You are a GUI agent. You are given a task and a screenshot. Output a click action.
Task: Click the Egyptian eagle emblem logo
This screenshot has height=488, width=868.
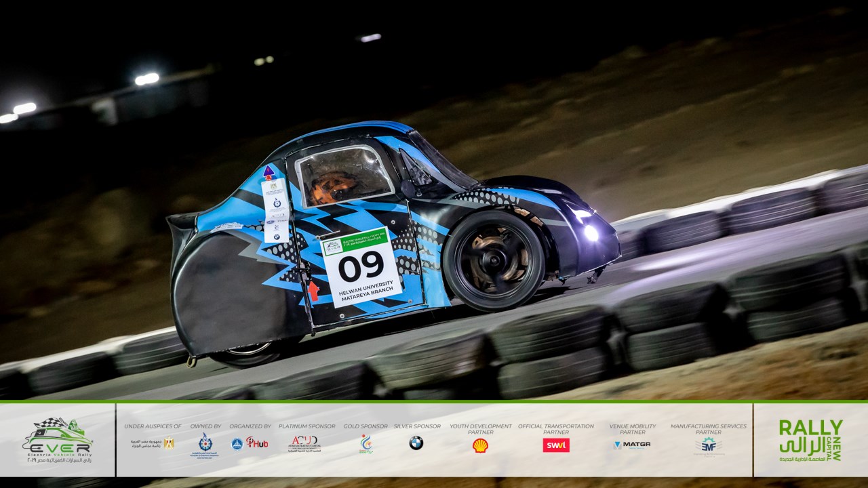coord(169,443)
